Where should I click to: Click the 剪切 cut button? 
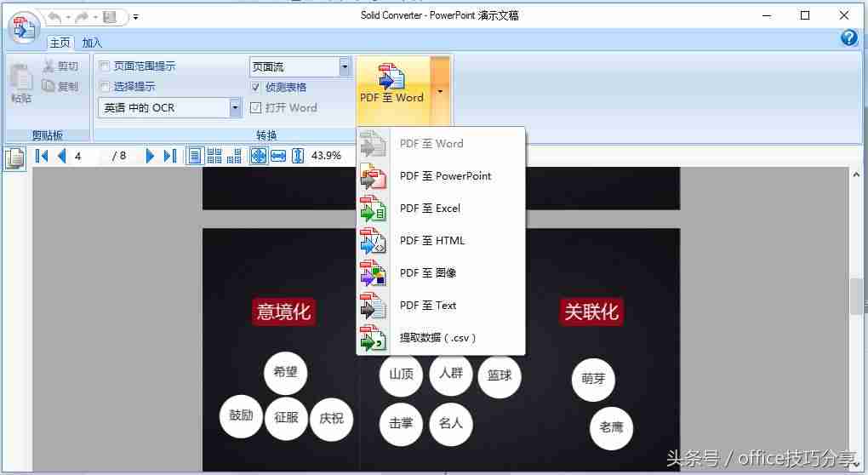click(x=61, y=66)
